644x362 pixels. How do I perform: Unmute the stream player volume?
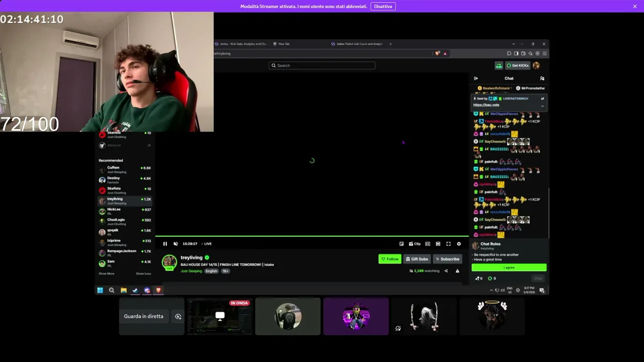[x=176, y=244]
